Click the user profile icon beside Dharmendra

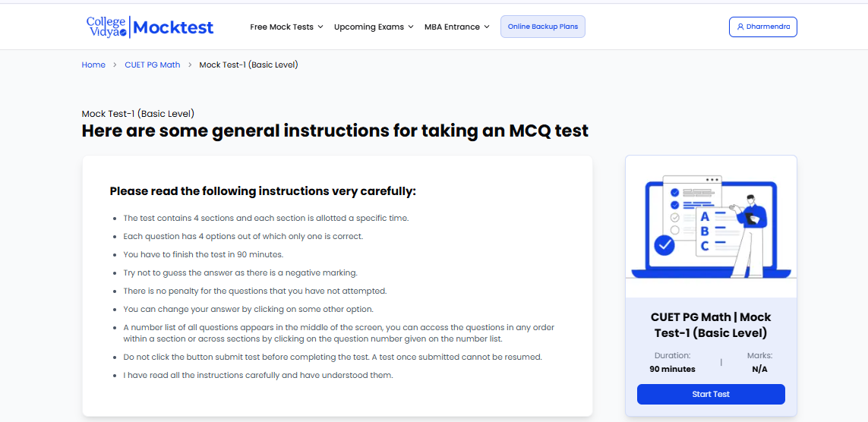point(740,27)
